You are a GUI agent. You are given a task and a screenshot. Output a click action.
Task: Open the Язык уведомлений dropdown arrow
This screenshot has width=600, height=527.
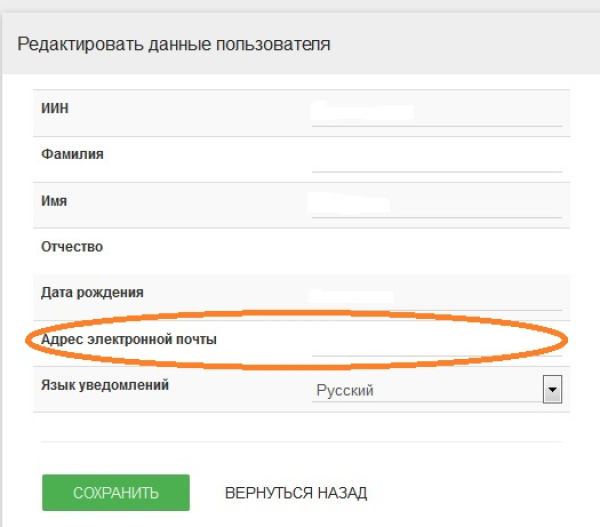click(551, 390)
